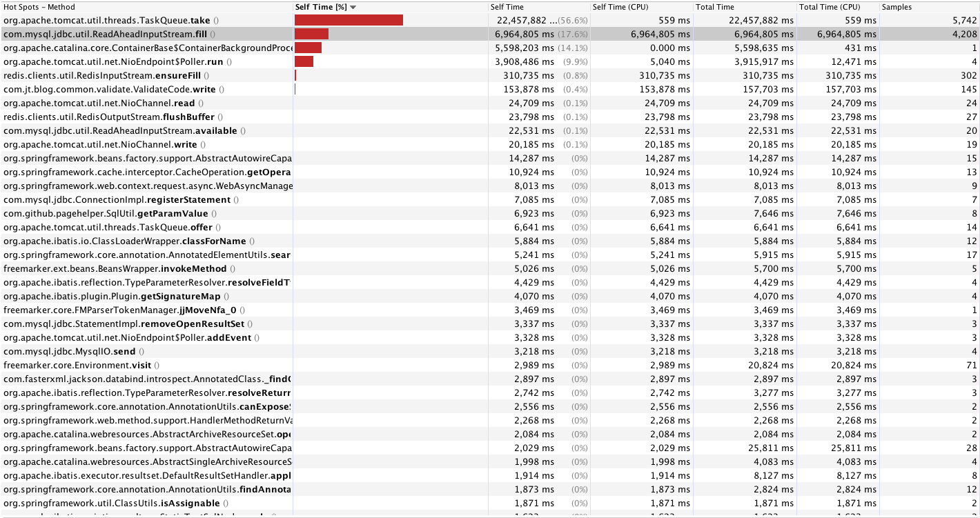Select the NioEndpoint$Poller.addEvent row

(490, 338)
